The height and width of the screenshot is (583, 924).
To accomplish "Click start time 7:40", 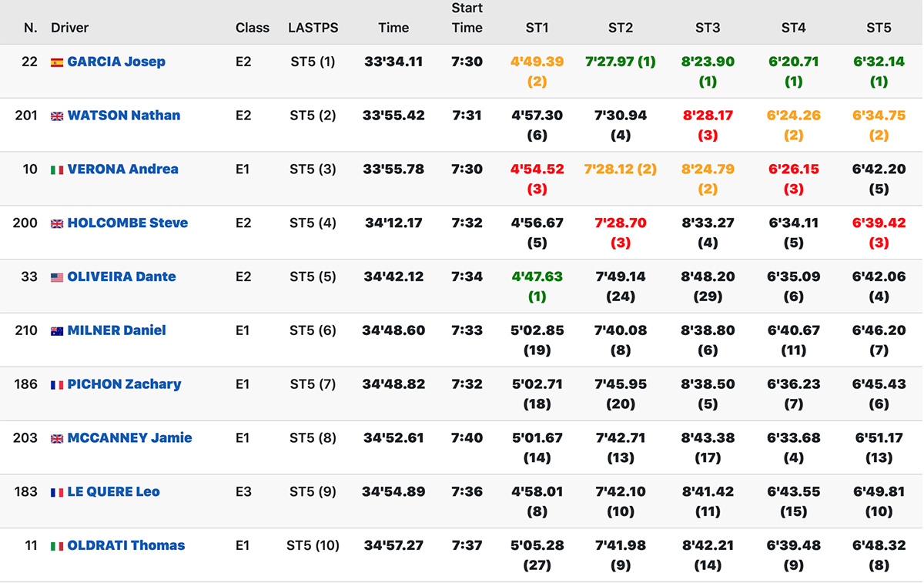I will pos(467,438).
